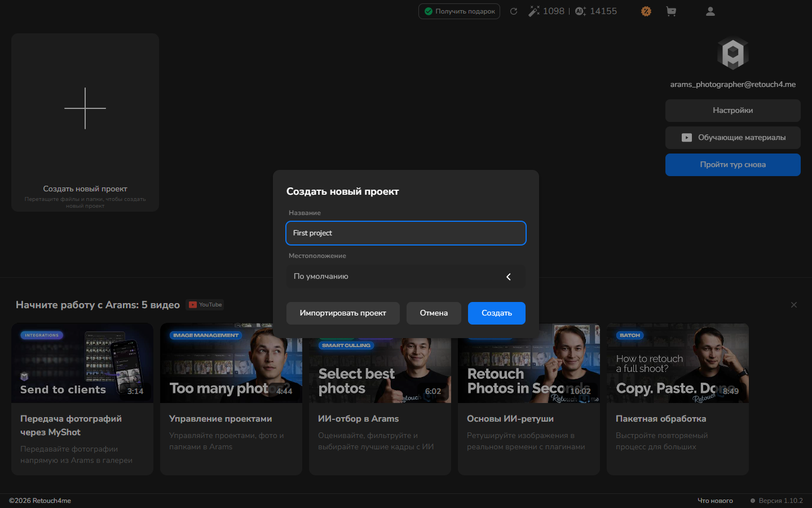Click the Получить подарок button
The image size is (812, 508).
coord(459,11)
